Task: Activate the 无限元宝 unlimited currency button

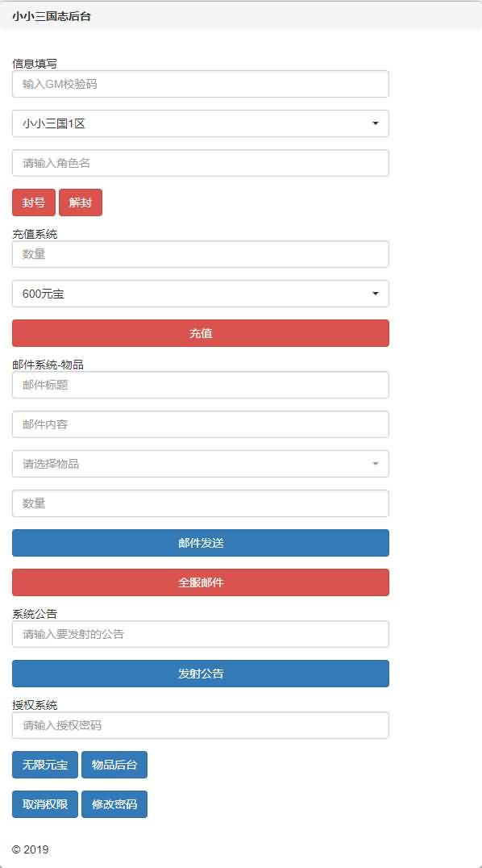Action: pyautogui.click(x=44, y=765)
